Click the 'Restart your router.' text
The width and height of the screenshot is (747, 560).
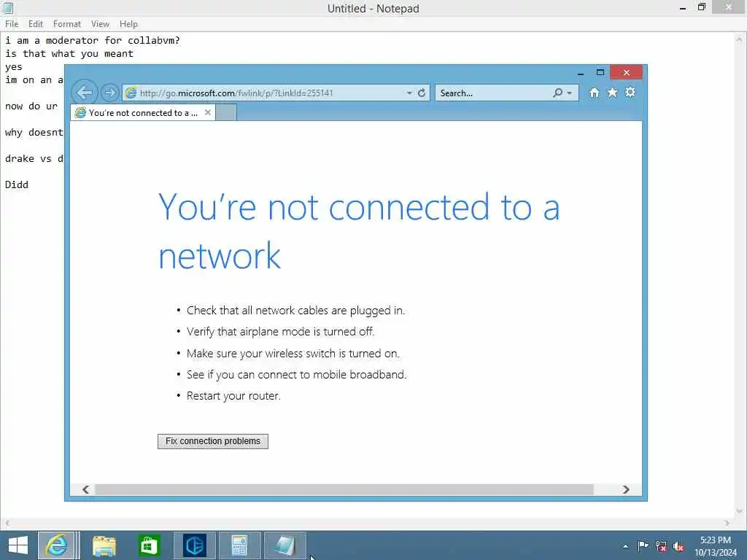point(233,396)
